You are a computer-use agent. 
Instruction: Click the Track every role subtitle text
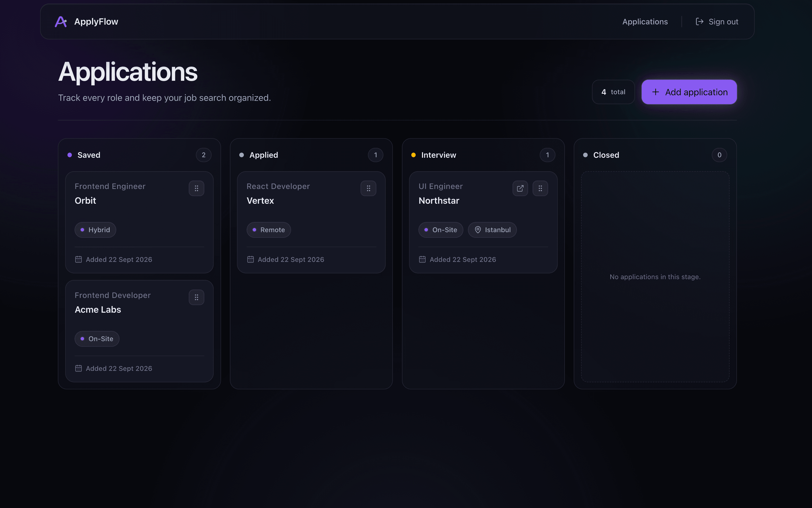coord(164,98)
